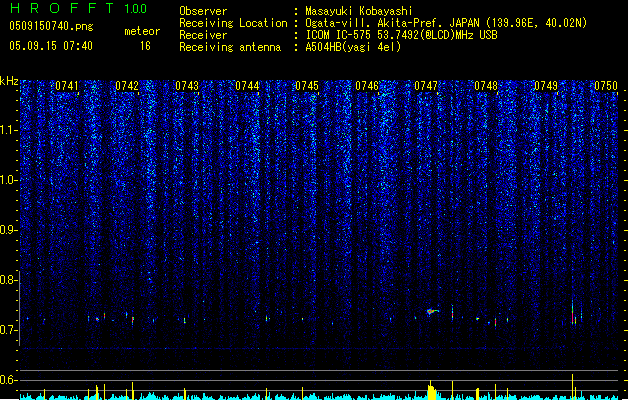
Task: Click the 0746 time marker
Action: coord(367,86)
